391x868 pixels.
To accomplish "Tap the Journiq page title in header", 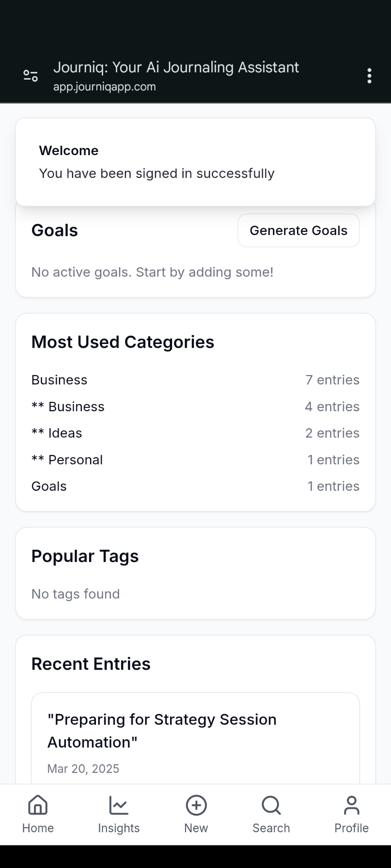I will [x=176, y=67].
